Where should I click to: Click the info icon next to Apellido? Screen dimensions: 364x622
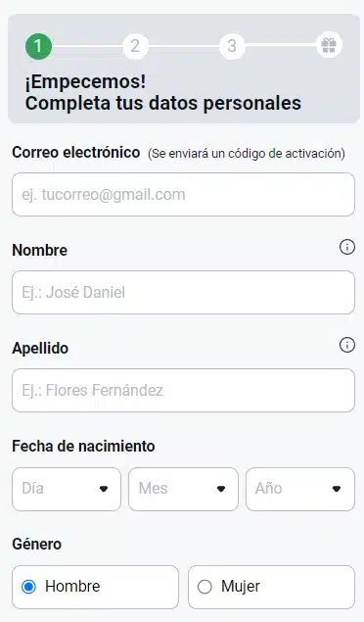(347, 346)
